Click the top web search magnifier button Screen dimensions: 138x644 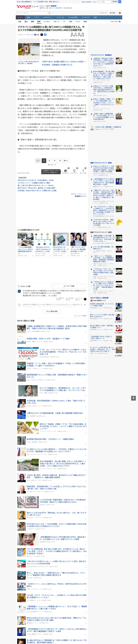pos(120,2)
